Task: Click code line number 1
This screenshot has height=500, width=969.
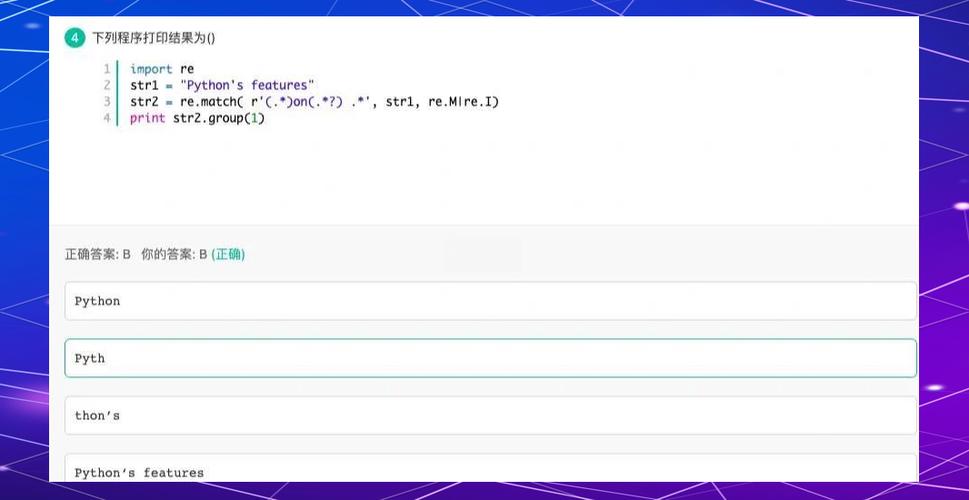Action: point(106,69)
